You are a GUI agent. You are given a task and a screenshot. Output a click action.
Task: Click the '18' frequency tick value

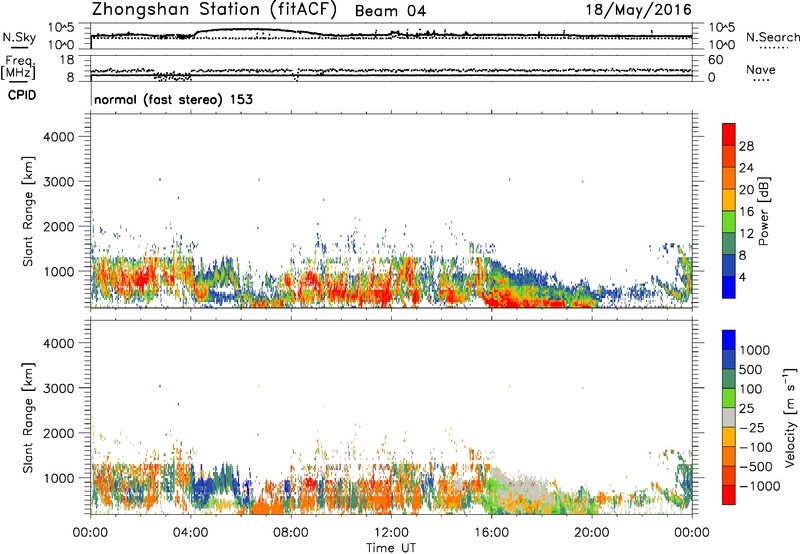click(67, 60)
